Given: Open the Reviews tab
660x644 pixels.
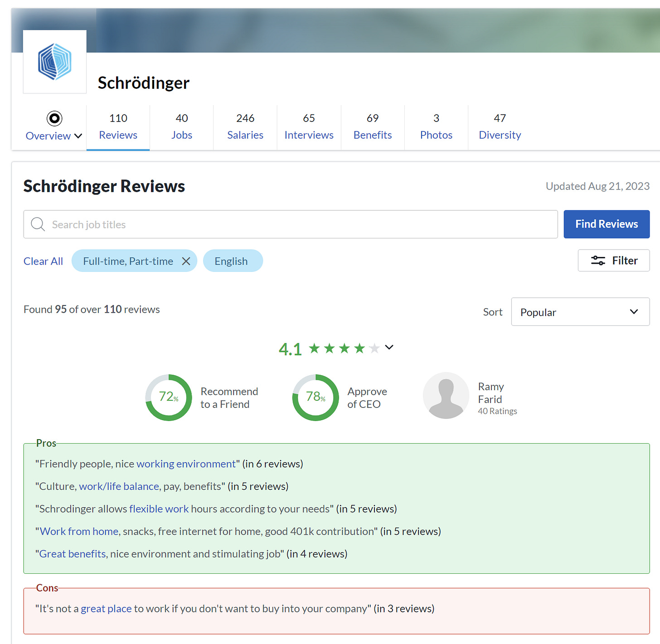Looking at the screenshot, I should [118, 127].
